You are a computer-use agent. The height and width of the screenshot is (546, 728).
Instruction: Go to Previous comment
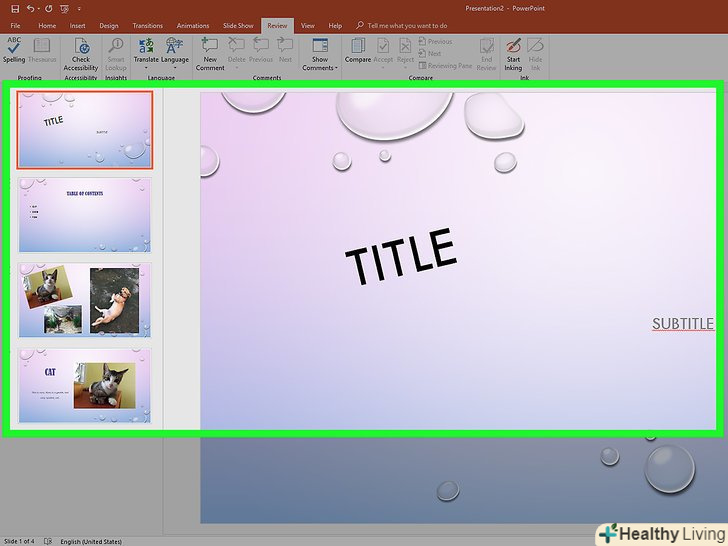pos(260,50)
